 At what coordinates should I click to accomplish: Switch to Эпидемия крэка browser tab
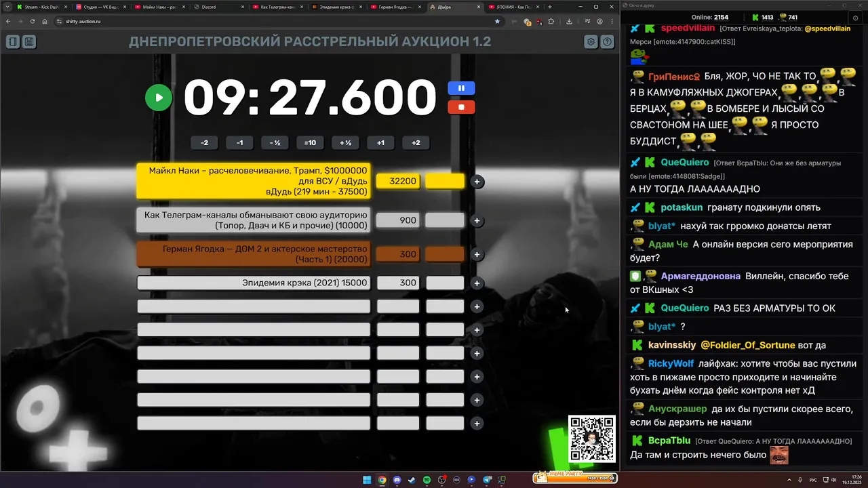[x=336, y=7]
